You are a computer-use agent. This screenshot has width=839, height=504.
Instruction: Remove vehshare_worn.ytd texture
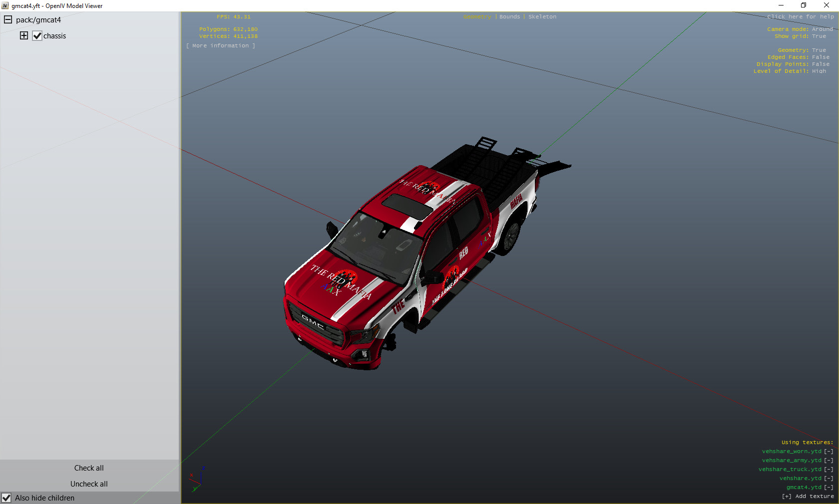(x=829, y=452)
